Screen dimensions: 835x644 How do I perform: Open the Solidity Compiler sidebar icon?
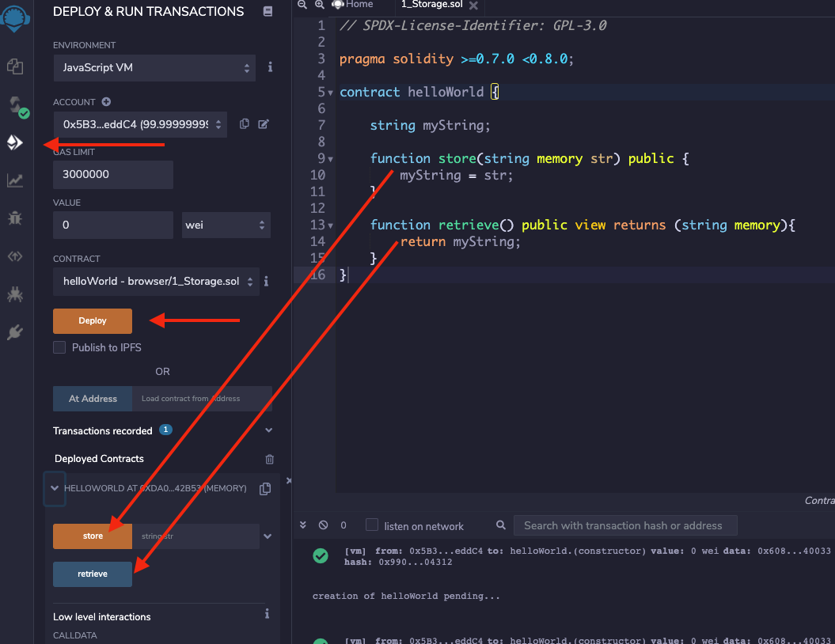[x=15, y=104]
